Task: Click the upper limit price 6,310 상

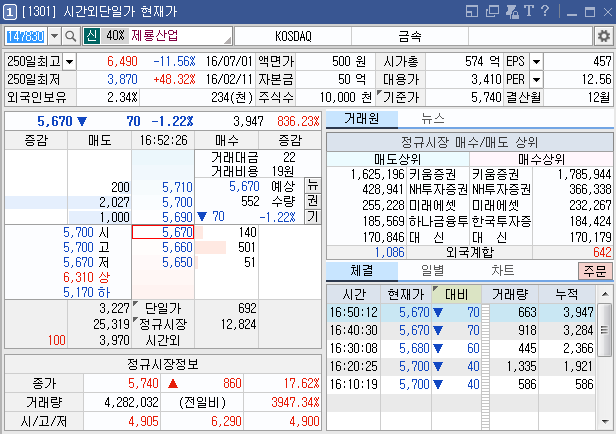Action: click(86, 277)
